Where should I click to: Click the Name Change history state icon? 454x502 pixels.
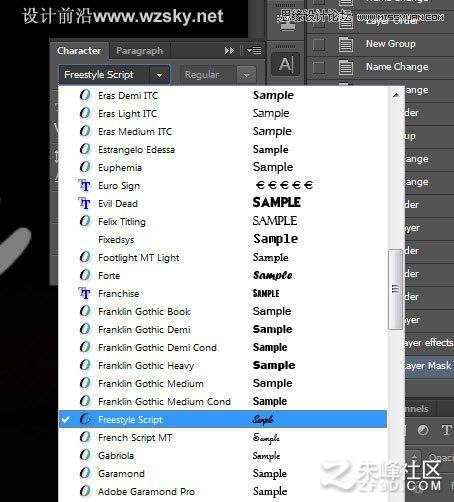(x=346, y=67)
